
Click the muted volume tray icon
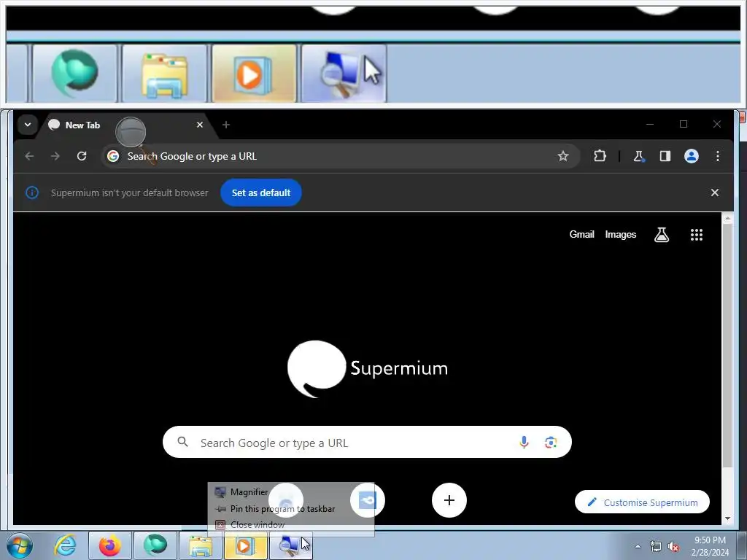click(673, 546)
